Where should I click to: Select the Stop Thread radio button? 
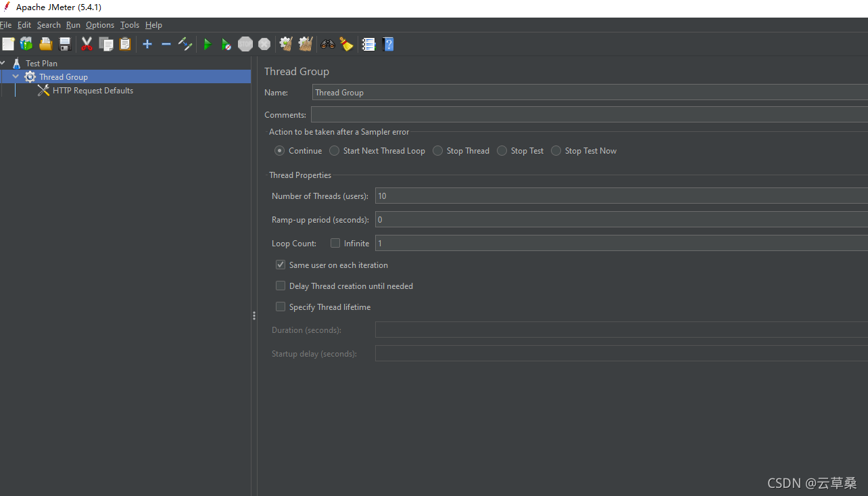click(437, 151)
